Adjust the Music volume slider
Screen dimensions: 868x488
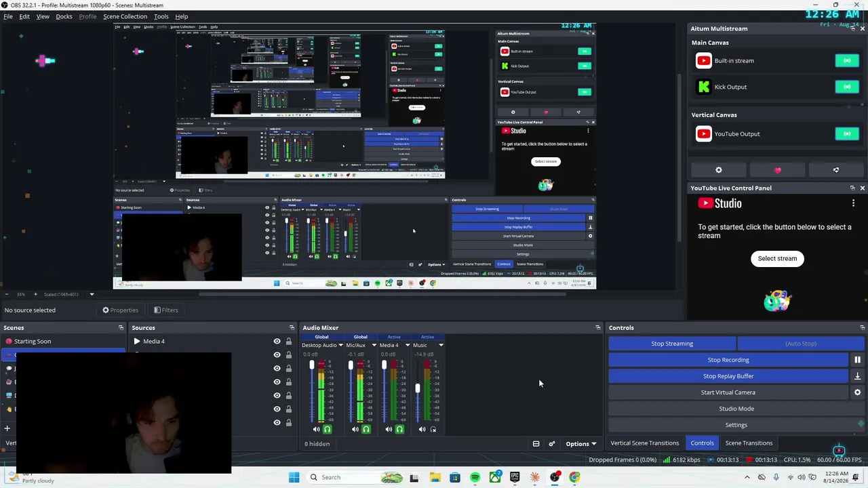pos(418,388)
